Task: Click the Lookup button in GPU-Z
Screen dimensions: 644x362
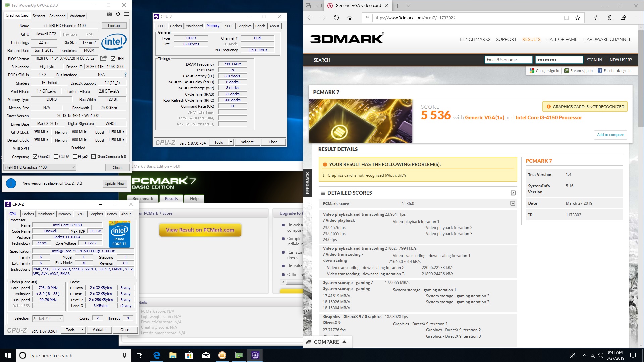Action: (114, 26)
